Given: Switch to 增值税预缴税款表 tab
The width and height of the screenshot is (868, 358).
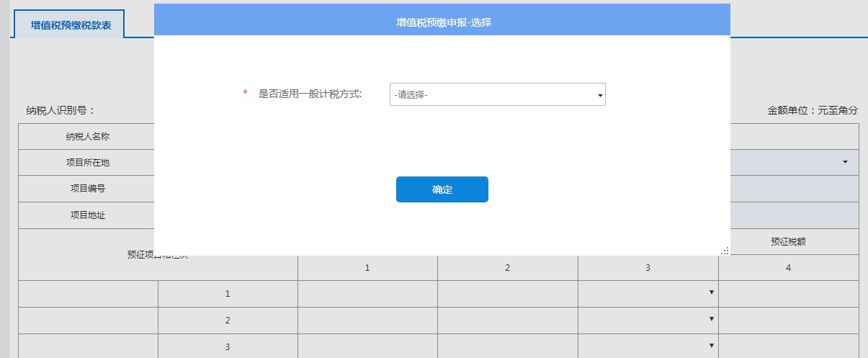Looking at the screenshot, I should tap(67, 24).
